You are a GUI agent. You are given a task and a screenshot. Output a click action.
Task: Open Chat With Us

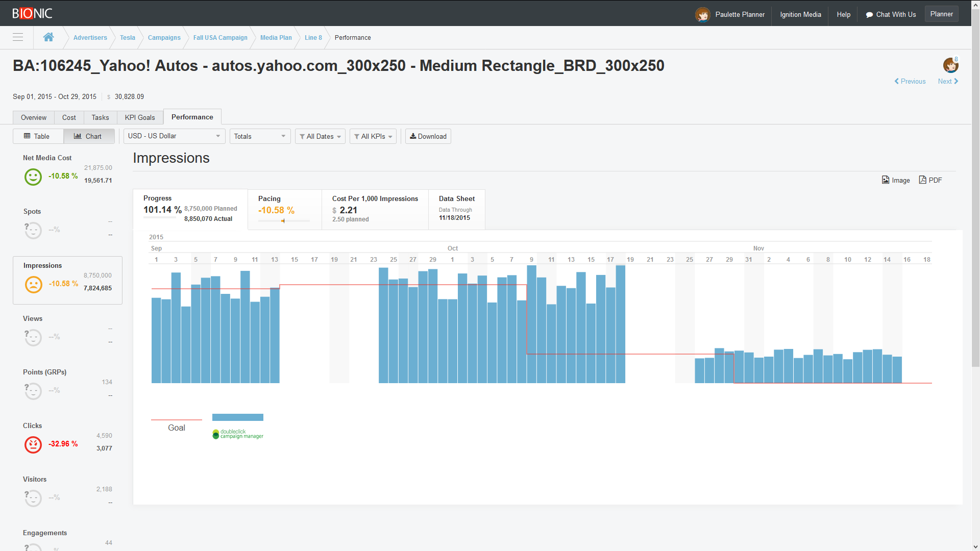pyautogui.click(x=890, y=14)
